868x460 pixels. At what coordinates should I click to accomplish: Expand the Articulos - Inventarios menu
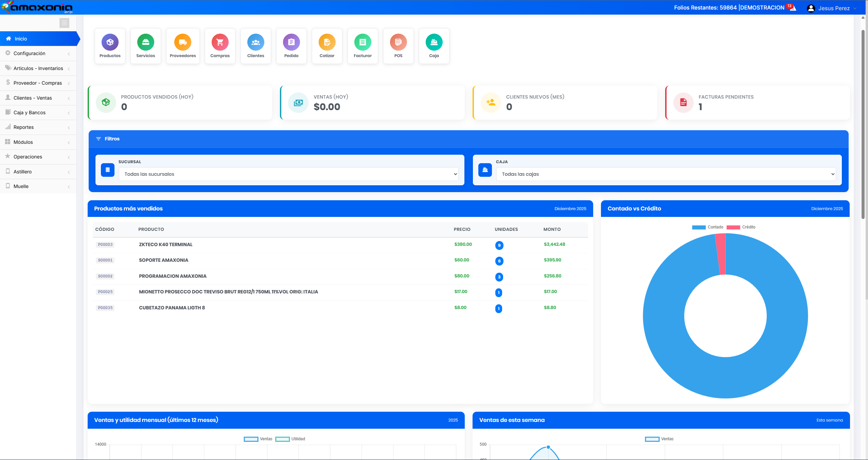[38, 68]
